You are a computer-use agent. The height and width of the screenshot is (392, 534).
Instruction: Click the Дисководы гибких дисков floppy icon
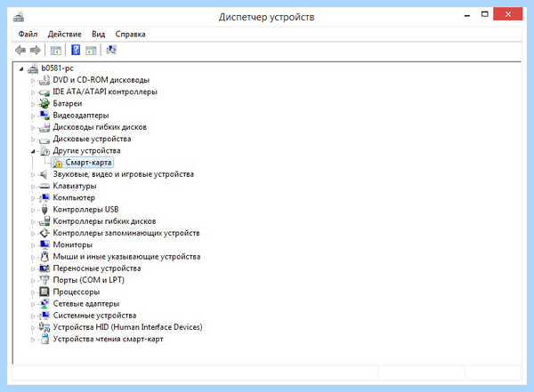click(x=44, y=127)
